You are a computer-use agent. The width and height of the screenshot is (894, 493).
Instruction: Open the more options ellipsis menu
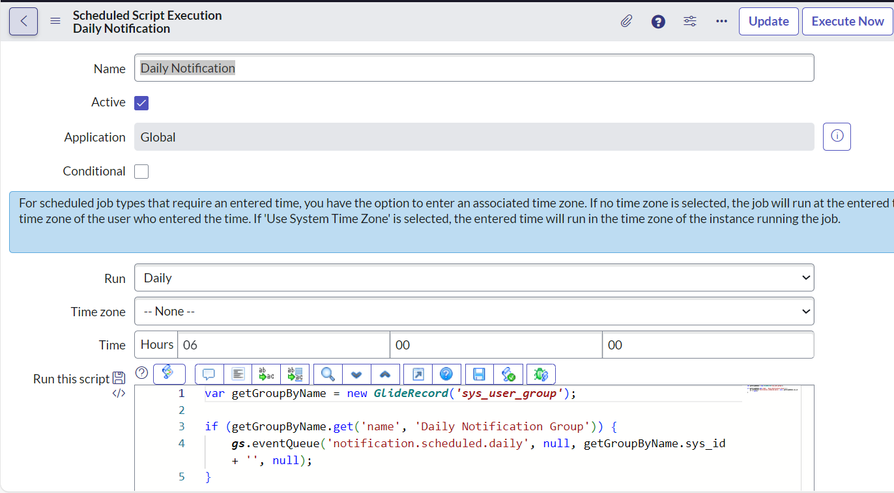[721, 21]
